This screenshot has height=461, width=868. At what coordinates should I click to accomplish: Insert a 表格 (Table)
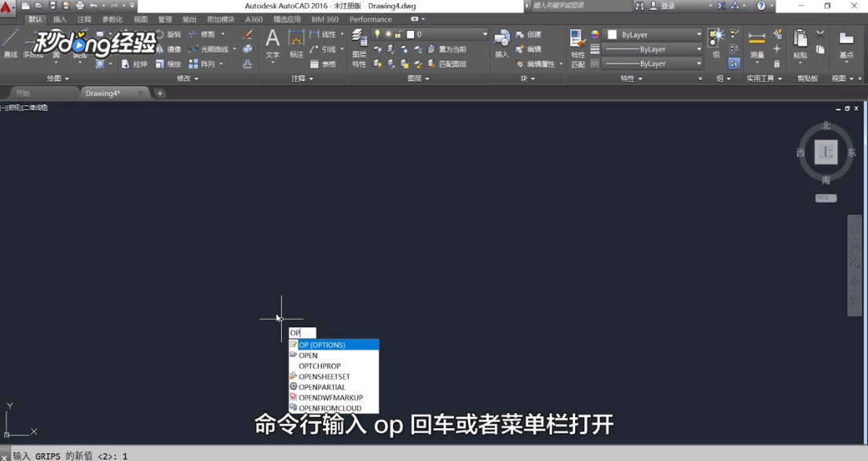(324, 64)
